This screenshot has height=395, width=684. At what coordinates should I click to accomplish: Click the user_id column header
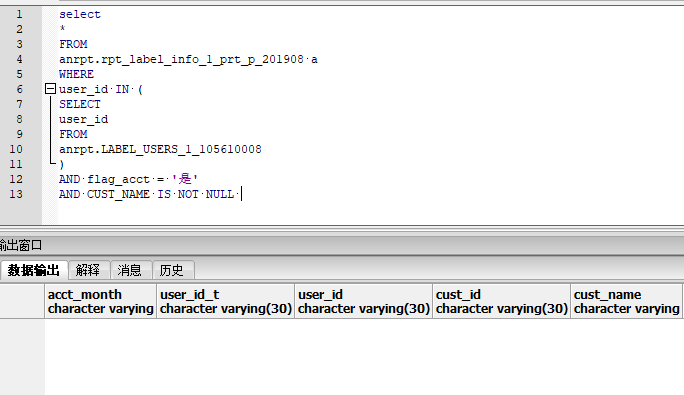pos(364,301)
